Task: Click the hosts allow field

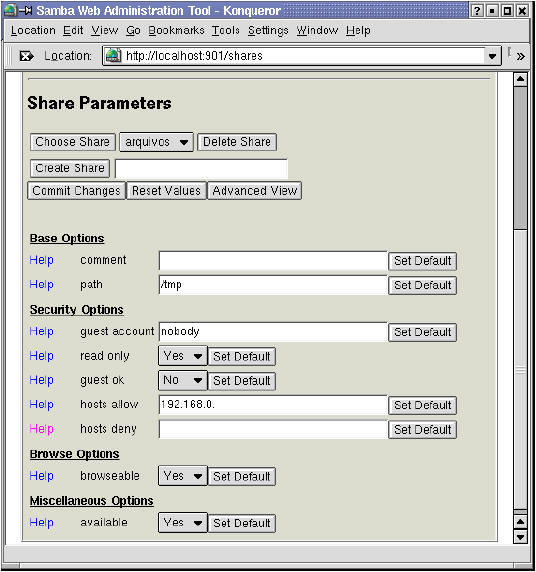Action: pyautogui.click(x=273, y=405)
